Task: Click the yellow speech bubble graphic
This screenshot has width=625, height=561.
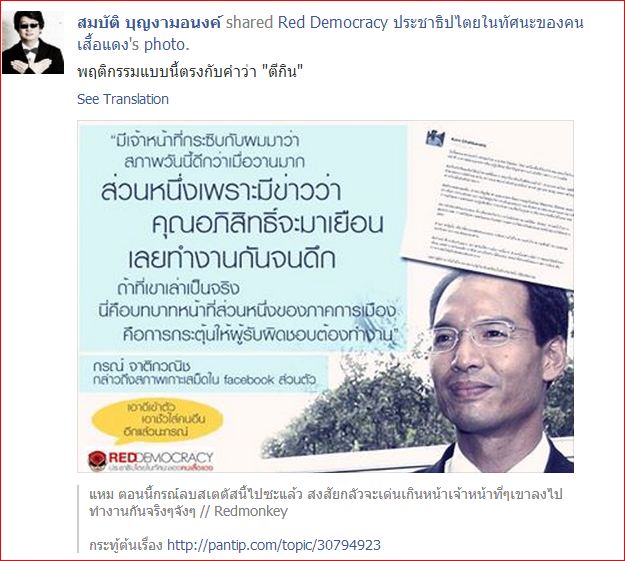Action: click(157, 421)
